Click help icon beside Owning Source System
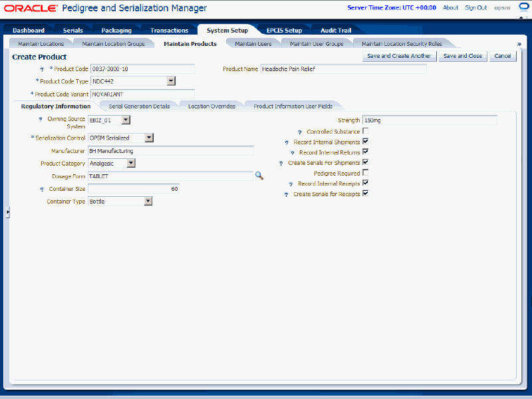This screenshot has width=532, height=399. point(41,120)
